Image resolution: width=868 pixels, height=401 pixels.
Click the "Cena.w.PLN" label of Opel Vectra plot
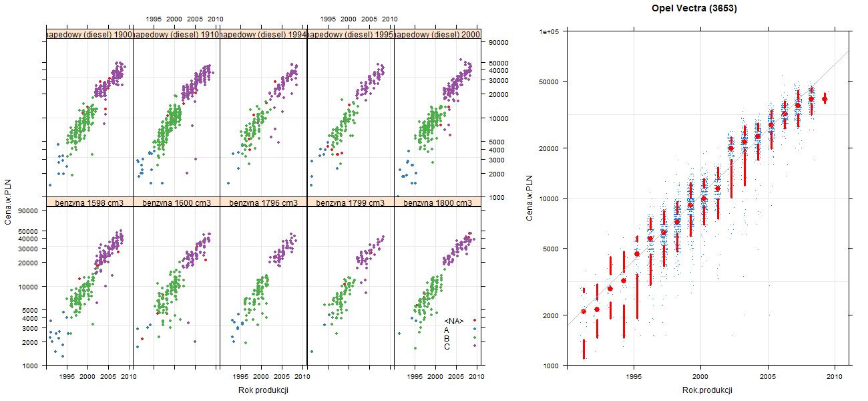(529, 198)
